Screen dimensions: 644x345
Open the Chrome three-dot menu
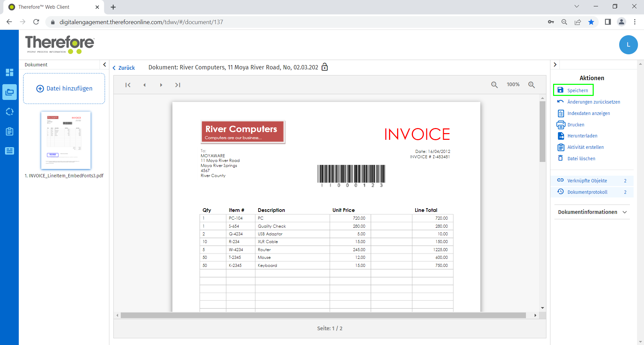coord(635,22)
